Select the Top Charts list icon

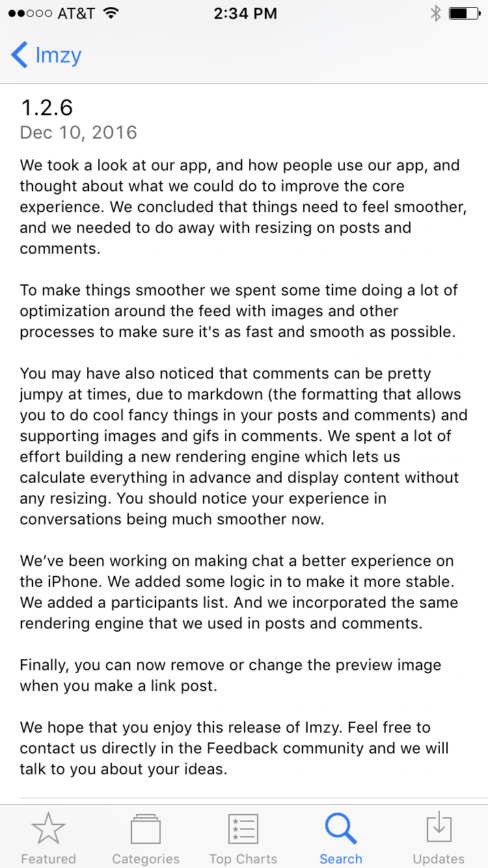[243, 829]
